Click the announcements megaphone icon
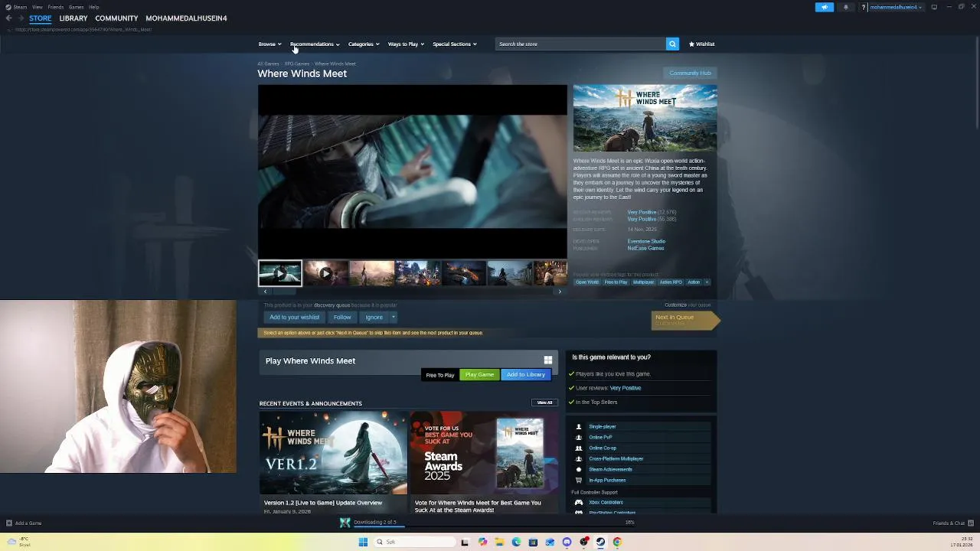This screenshot has height=551, width=980. tap(825, 7)
